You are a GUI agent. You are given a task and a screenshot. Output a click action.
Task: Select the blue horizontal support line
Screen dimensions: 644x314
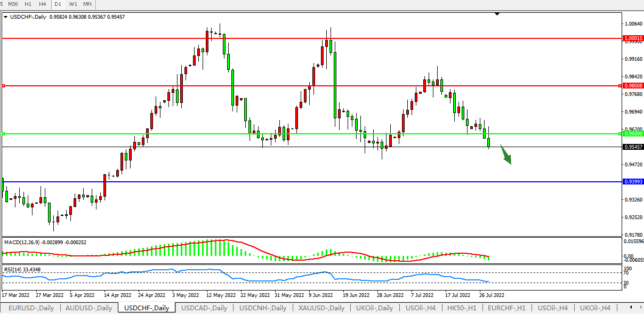click(x=320, y=182)
